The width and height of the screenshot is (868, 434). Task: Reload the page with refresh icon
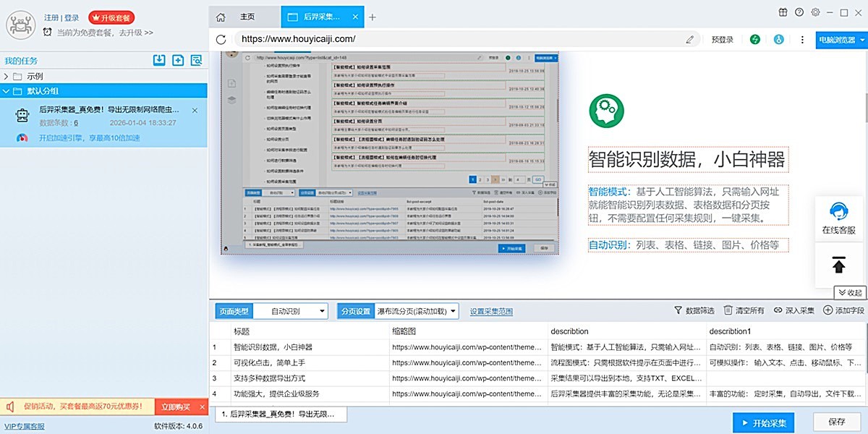221,39
